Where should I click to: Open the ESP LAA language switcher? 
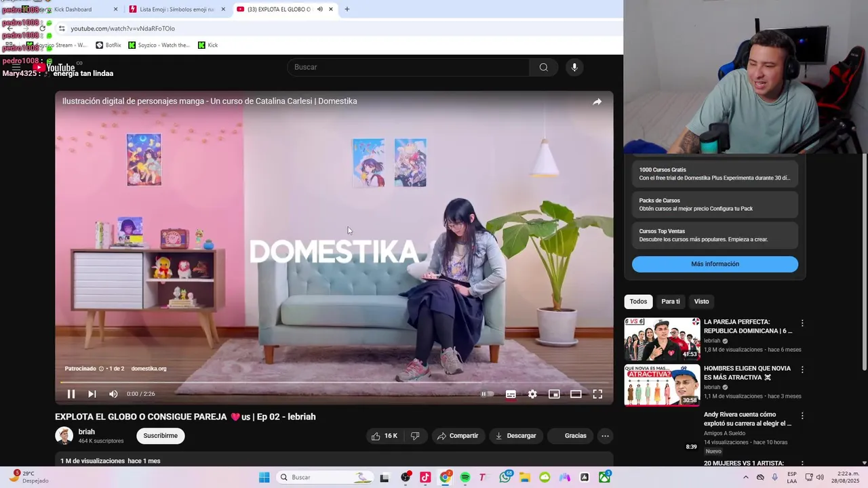[792, 477]
